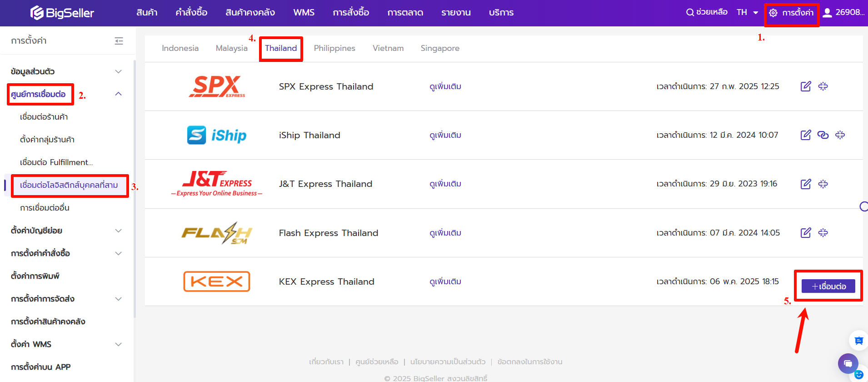This screenshot has width=868, height=382.
Task: Click ดูเพิ่มเติม for Flash Express Thailand
Action: pyautogui.click(x=445, y=233)
